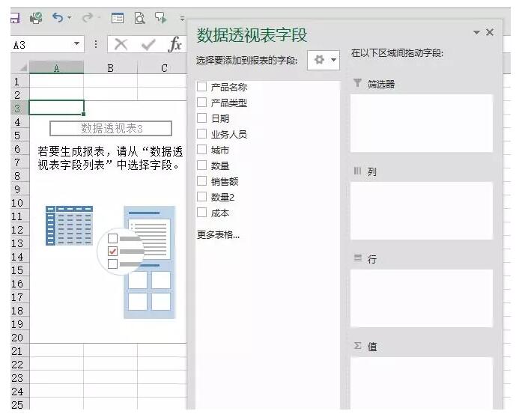
Task: Select row 21 header
Action: pos(16,351)
